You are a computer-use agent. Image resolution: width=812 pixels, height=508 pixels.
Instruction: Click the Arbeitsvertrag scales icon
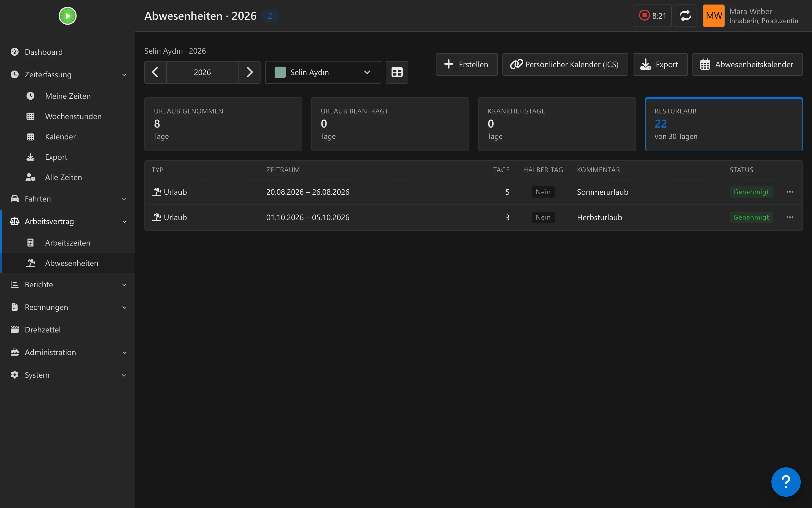pyautogui.click(x=14, y=221)
